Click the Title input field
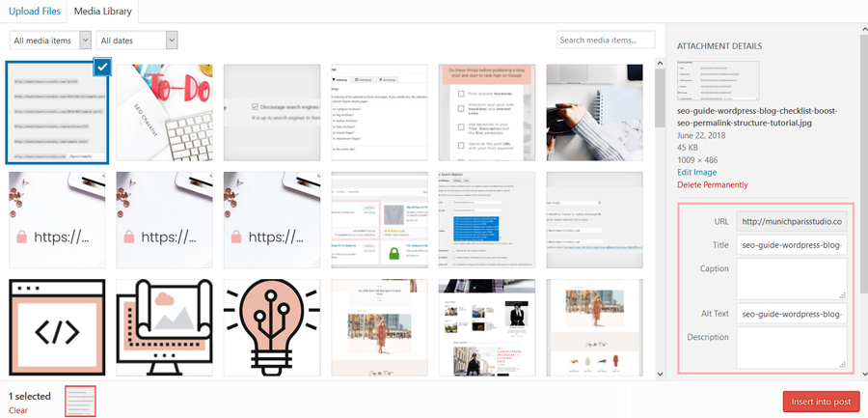The width and height of the screenshot is (868, 418). (x=792, y=245)
